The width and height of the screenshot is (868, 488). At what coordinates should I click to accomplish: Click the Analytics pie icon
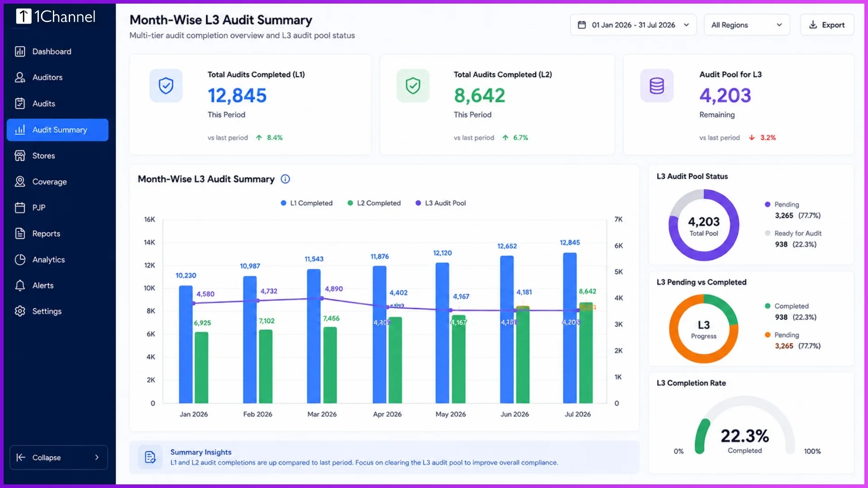[20, 259]
